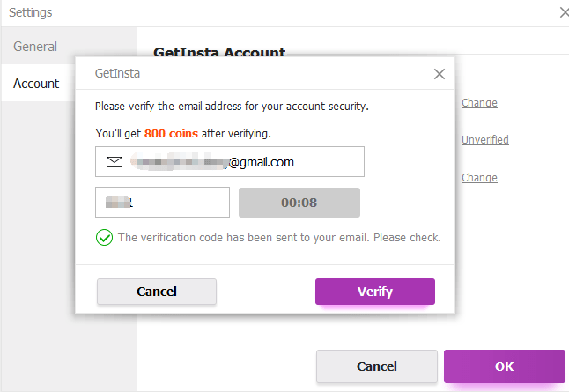Click the verification code sent message
Viewport: 569px width, 392px height.
(279, 237)
